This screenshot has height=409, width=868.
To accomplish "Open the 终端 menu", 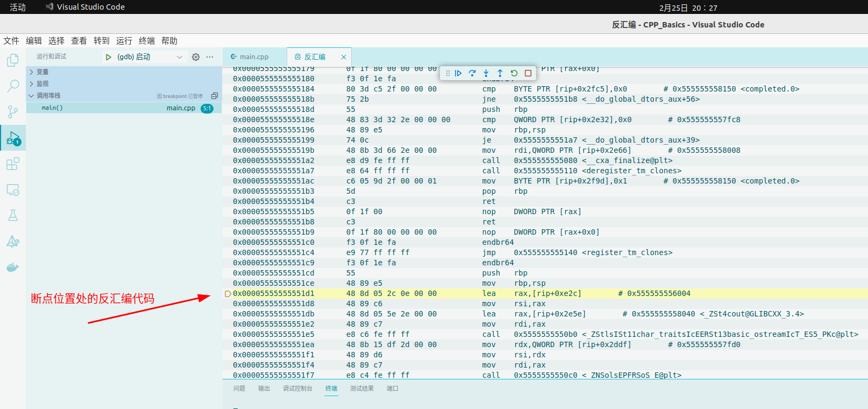I will coord(147,41).
